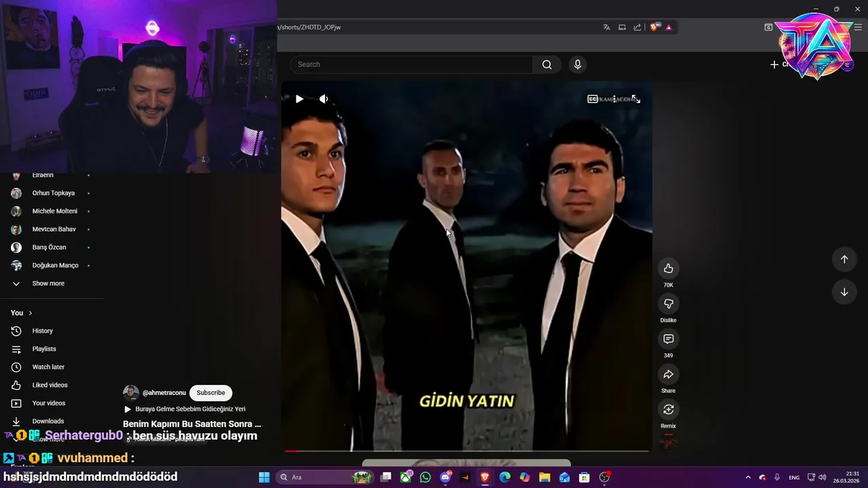Open the browser sidebar search panel icon
Image resolution: width=868 pixels, height=488 pixels.
pos(768,27)
